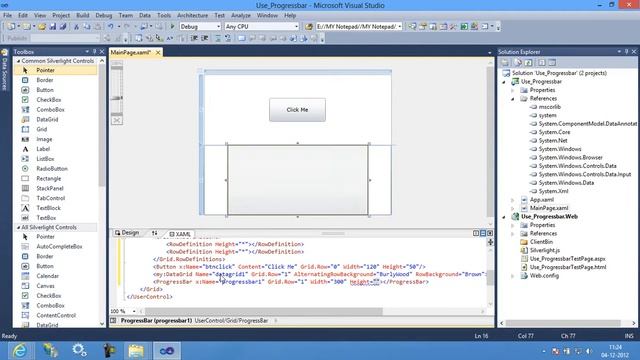Click Show All Files in Solution Explorer
Viewport: 640px width, 360px height.
click(518, 62)
